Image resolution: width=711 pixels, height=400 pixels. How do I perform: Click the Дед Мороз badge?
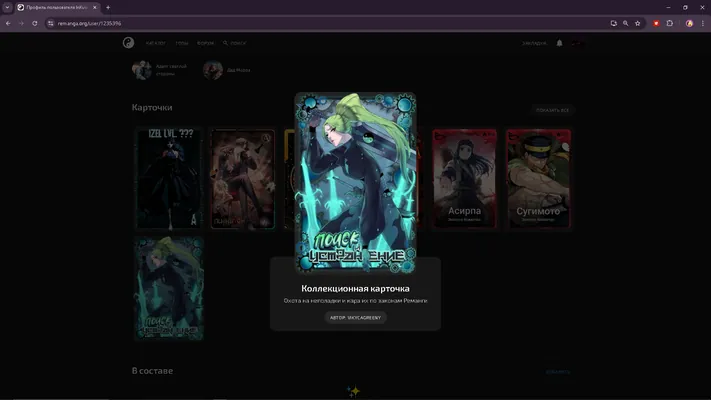(227, 70)
